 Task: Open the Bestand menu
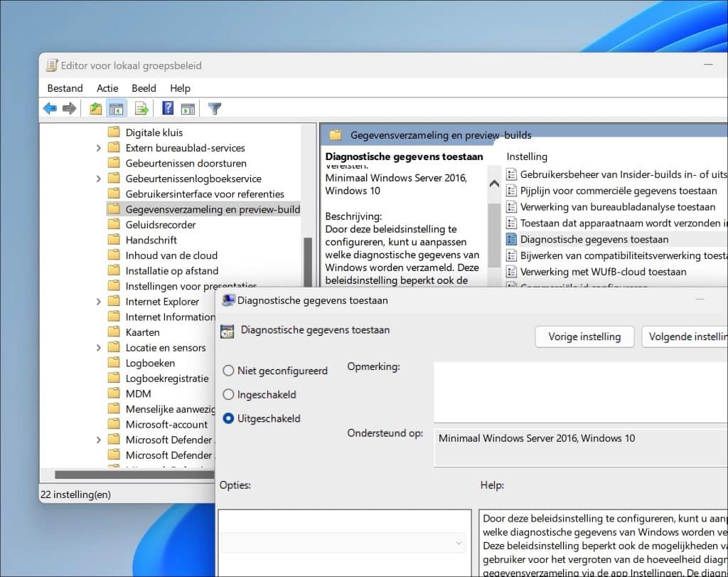click(65, 88)
